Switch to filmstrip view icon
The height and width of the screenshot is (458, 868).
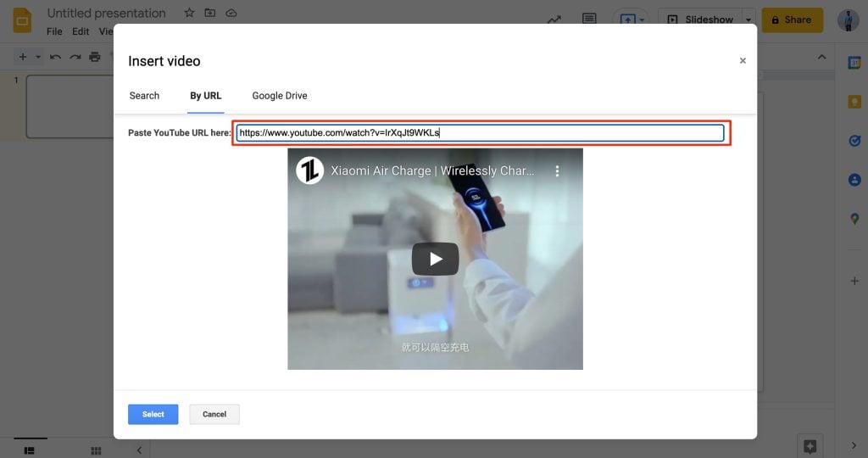point(30,451)
